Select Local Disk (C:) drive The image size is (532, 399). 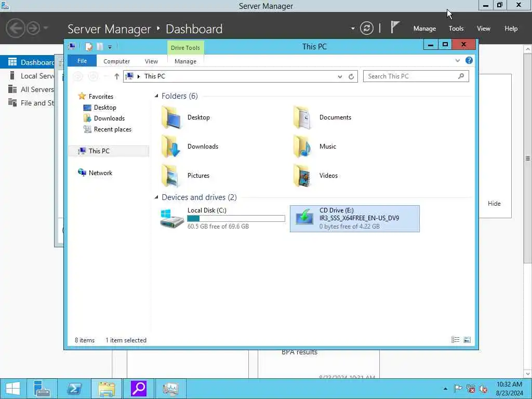click(222, 219)
